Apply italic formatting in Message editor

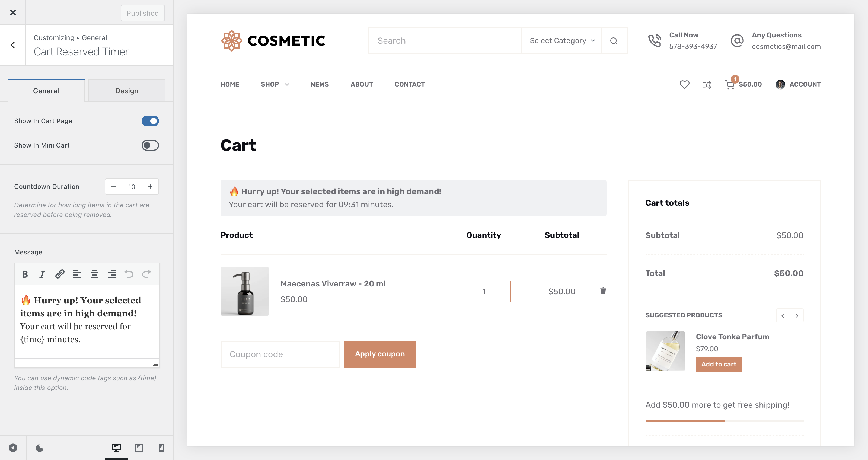pyautogui.click(x=42, y=274)
